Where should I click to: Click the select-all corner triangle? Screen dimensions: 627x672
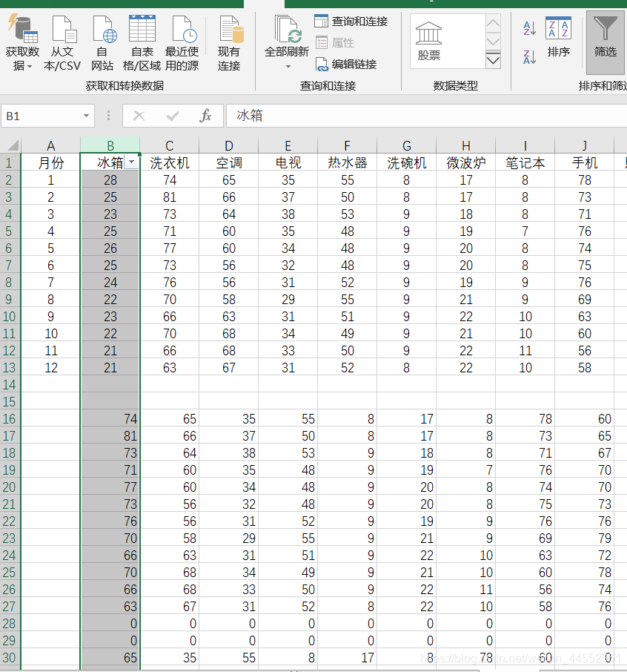click(x=13, y=145)
